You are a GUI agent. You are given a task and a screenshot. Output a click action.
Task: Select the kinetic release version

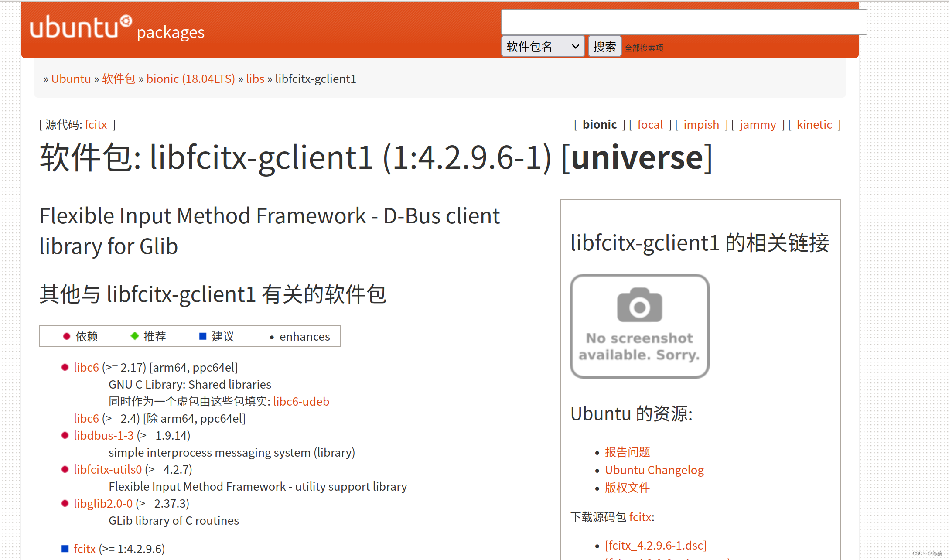(814, 125)
